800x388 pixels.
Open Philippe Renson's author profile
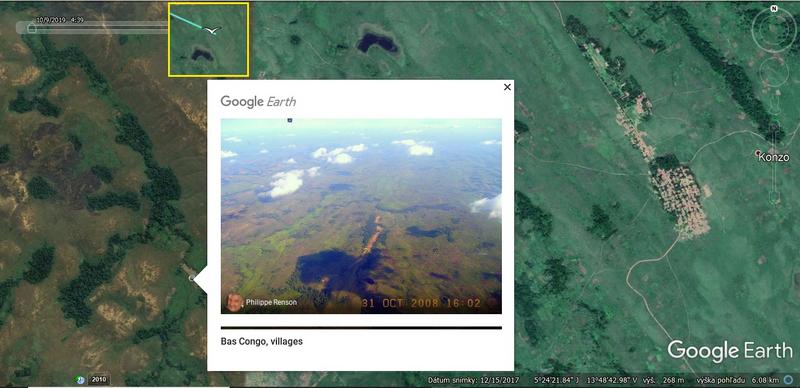click(x=271, y=302)
